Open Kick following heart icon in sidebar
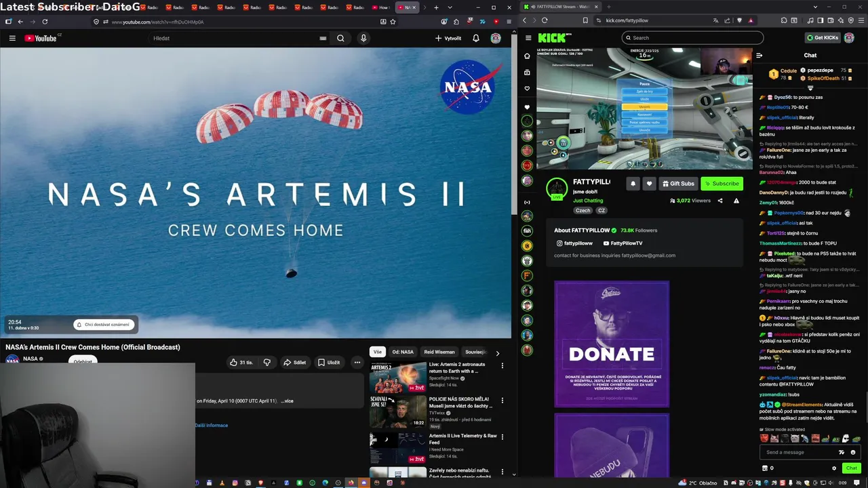The height and width of the screenshot is (488, 868). [527, 89]
